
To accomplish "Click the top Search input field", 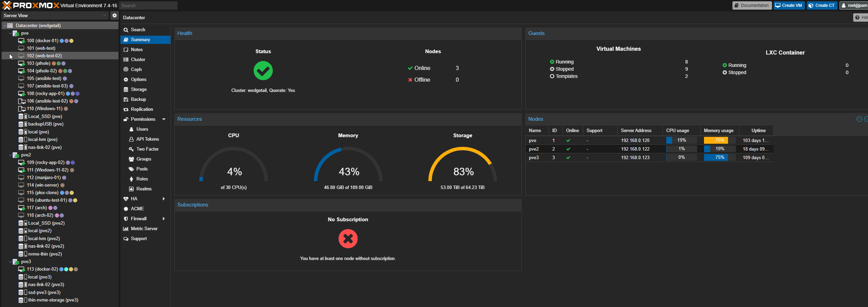I will [x=148, y=5].
